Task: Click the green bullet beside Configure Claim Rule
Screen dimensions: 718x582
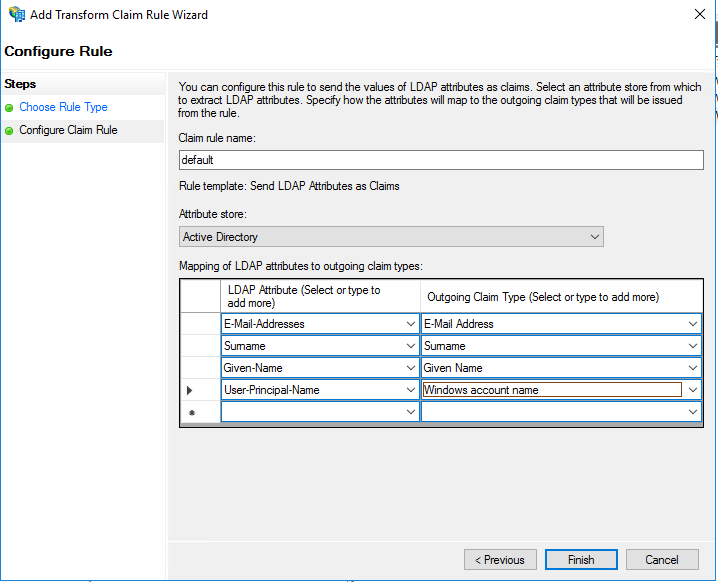Action: pyautogui.click(x=9, y=131)
